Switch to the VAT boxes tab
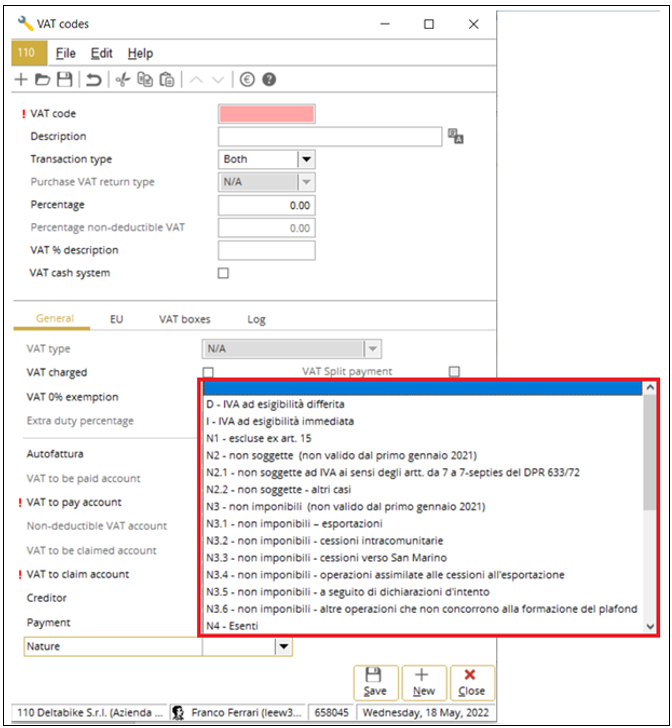Screen dimensions: 672x728 185,319
